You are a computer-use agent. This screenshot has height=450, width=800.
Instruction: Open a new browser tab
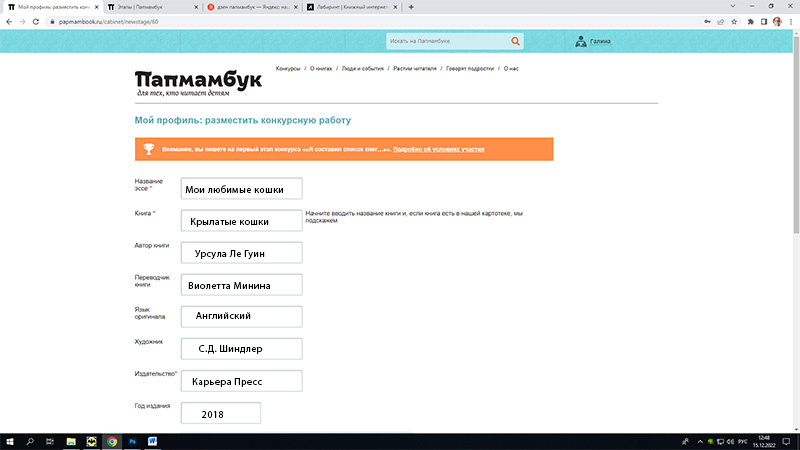(x=410, y=6)
